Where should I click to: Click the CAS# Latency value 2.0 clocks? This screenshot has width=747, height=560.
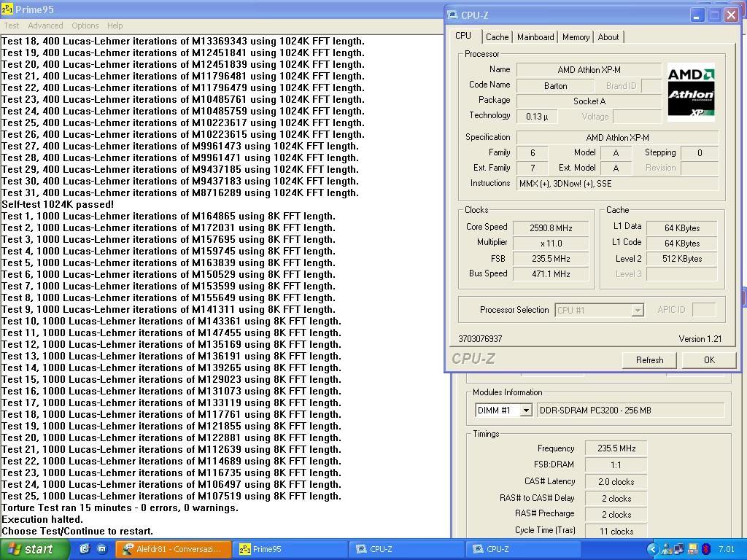pos(616,482)
